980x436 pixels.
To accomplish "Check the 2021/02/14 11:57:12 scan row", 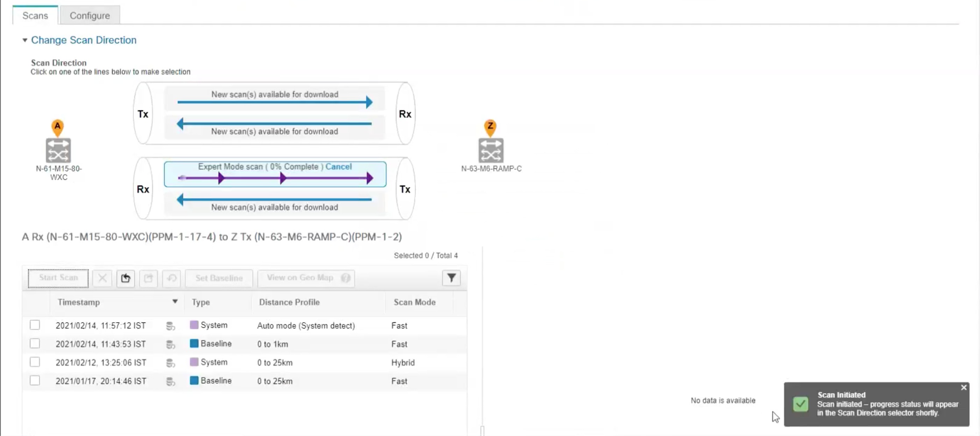I will coord(35,325).
